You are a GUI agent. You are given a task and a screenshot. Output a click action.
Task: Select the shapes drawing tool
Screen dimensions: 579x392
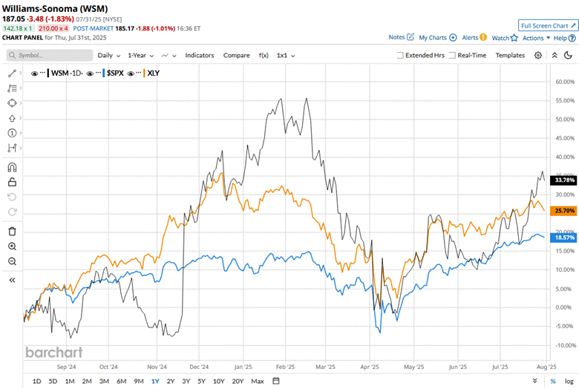[x=12, y=102]
